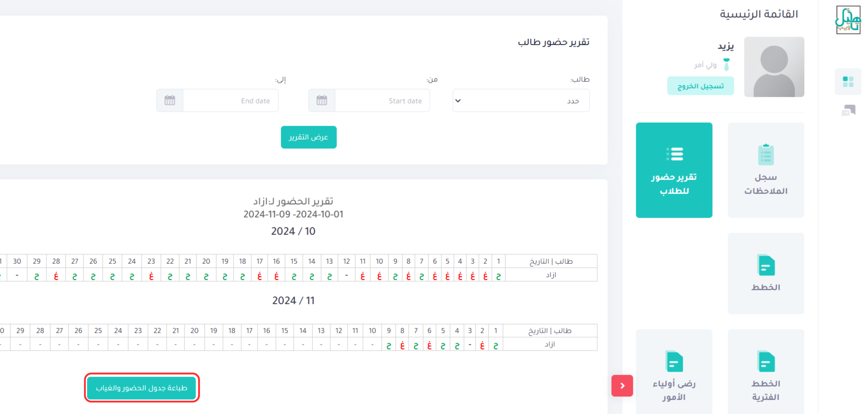Click the date range 2024-11-09 -2024-10-01 text

click(293, 214)
